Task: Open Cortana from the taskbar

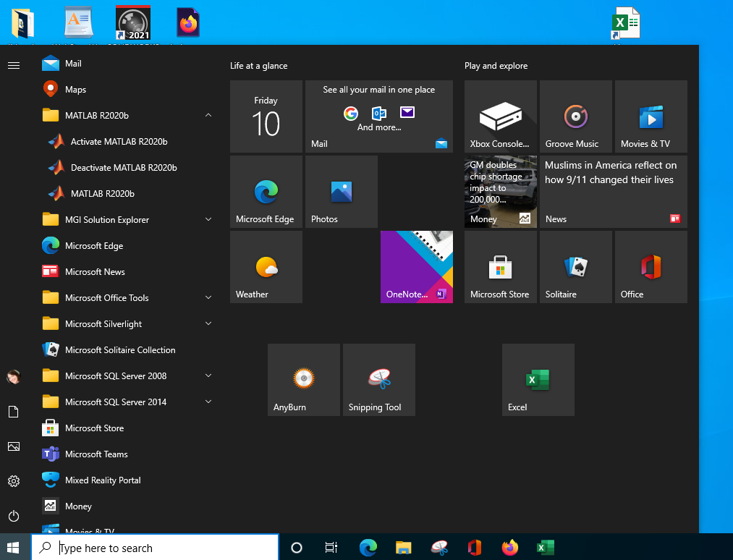Action: 297,548
